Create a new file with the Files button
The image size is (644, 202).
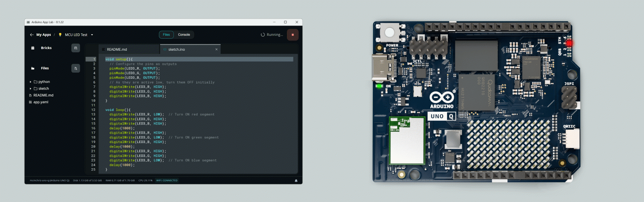coord(76,68)
